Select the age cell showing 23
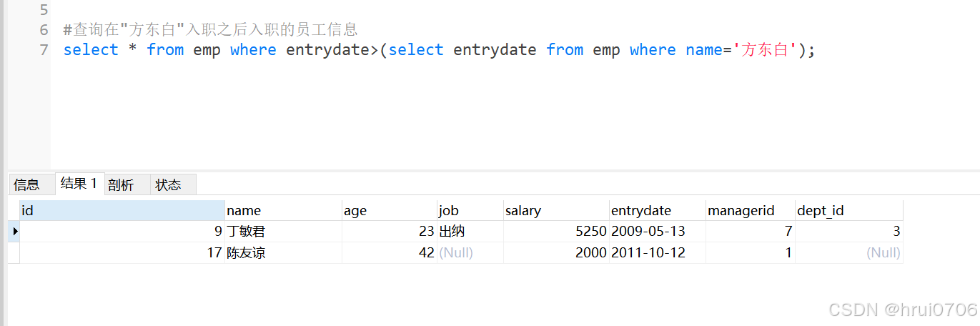 click(x=390, y=231)
